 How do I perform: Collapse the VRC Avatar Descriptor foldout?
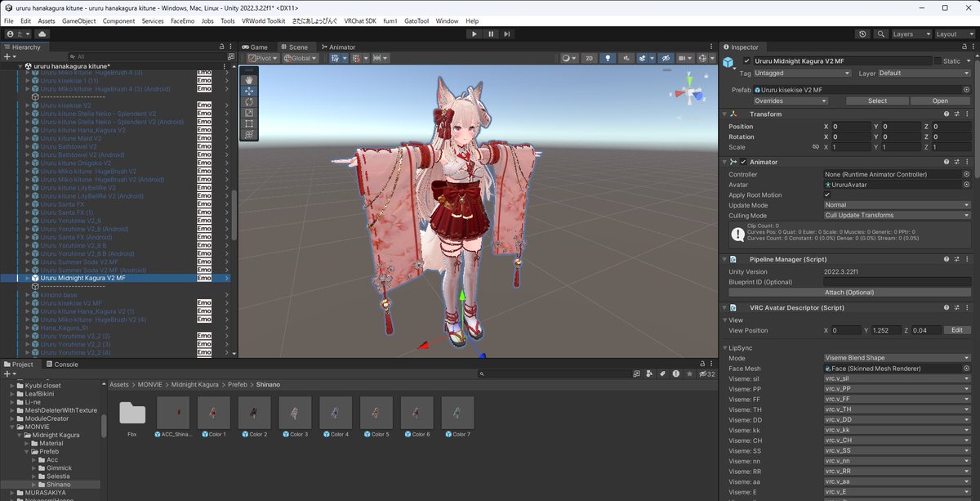724,307
